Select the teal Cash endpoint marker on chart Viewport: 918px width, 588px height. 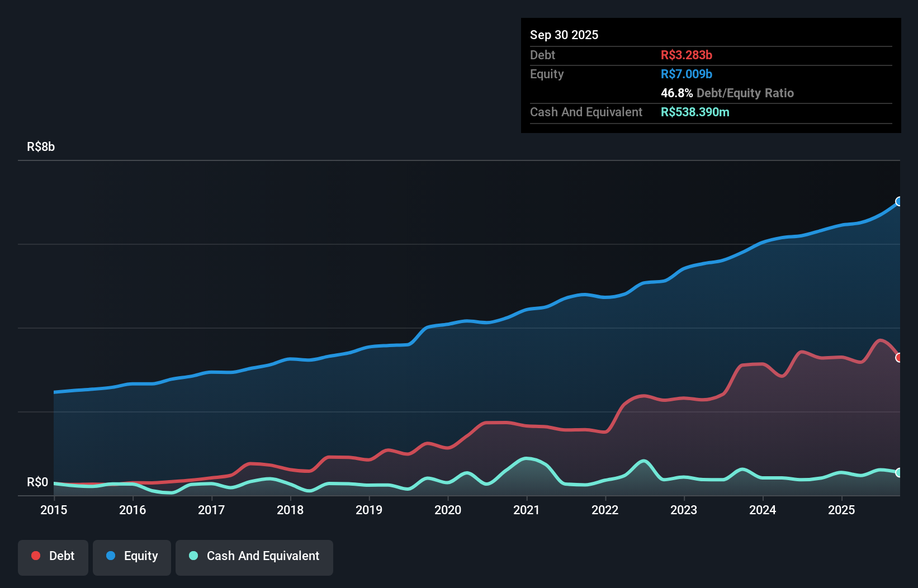click(900, 473)
